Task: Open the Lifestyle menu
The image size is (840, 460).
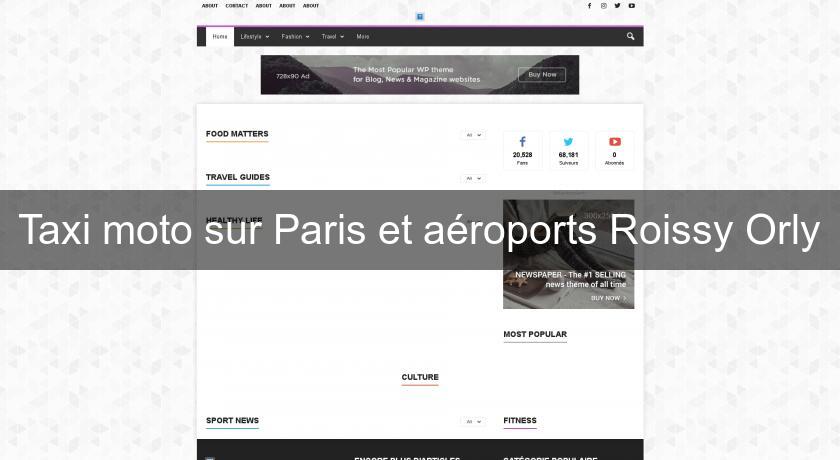Action: tap(254, 36)
